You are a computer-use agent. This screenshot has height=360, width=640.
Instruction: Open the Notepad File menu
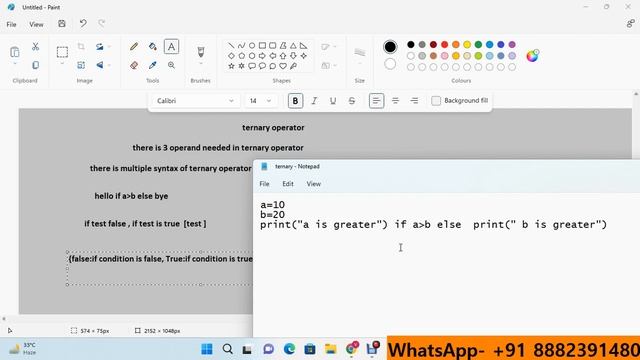pos(264,184)
